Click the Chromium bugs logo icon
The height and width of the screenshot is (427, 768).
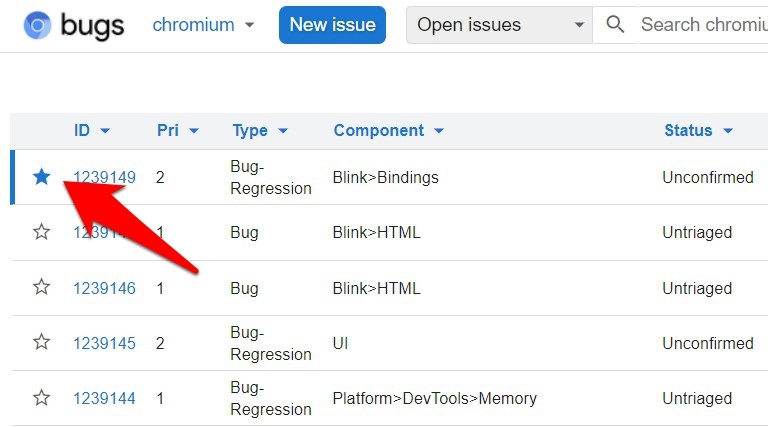[38, 25]
